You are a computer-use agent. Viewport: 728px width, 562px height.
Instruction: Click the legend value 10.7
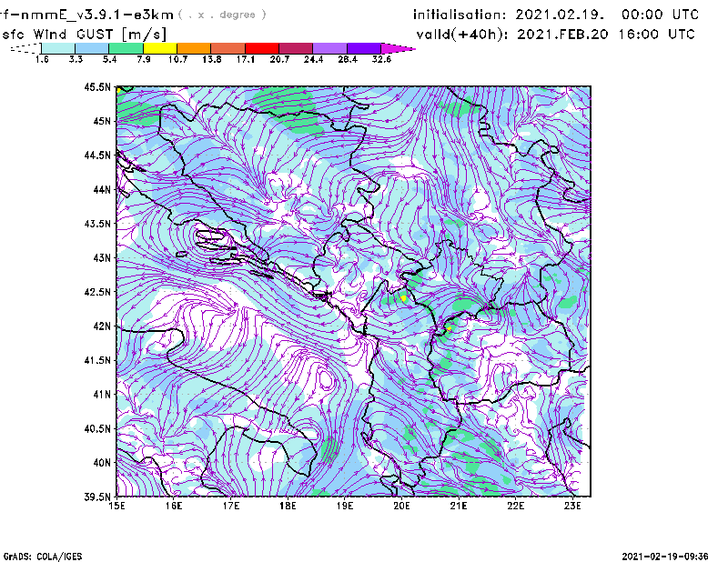(177, 59)
